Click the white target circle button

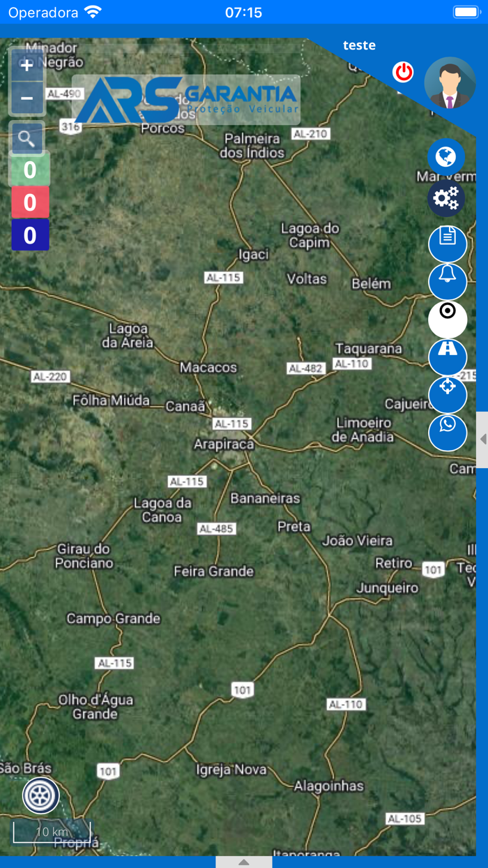tap(448, 319)
